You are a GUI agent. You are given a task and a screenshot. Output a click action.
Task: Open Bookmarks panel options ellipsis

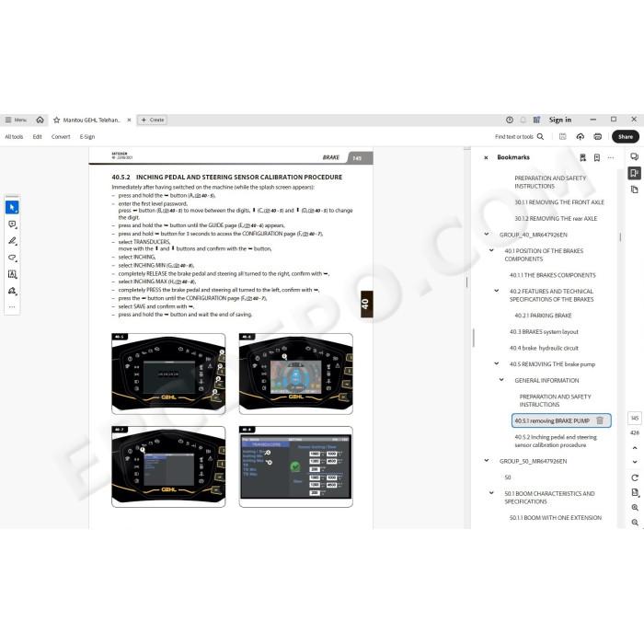[x=611, y=157]
